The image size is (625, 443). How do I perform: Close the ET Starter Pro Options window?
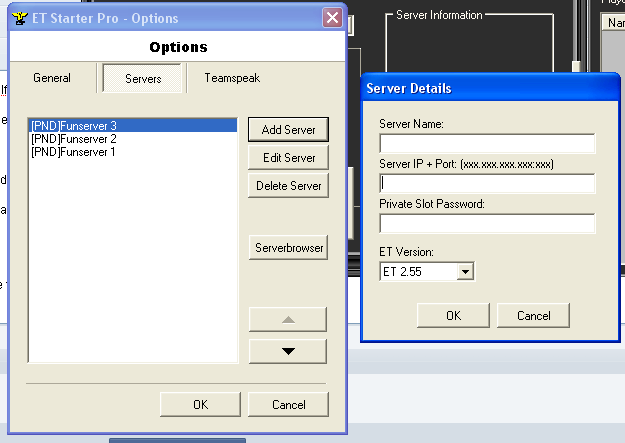pos(332,18)
